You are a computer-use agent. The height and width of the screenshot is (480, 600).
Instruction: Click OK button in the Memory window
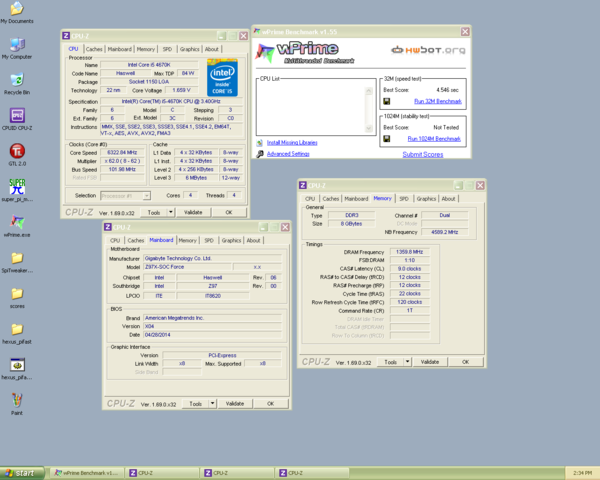466,362
